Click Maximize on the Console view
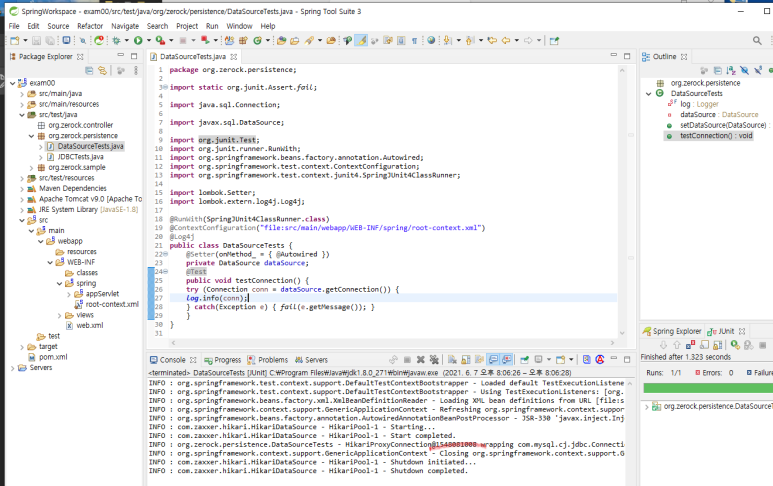Viewport: 773px width, 486px height. point(627,360)
